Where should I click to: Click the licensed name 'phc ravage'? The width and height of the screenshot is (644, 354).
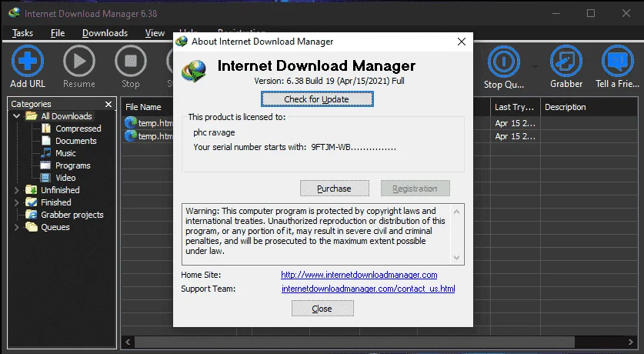(x=214, y=132)
